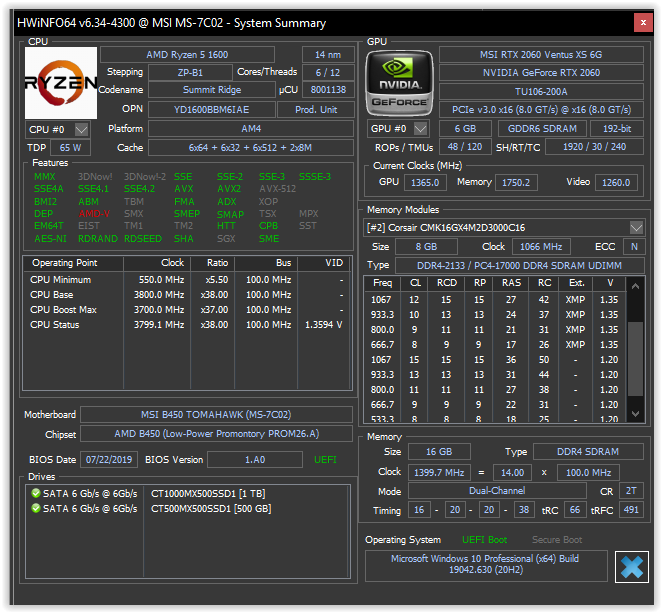Viewport: 662px width, 613px height.
Task: Click the memory timings scrollbar thumb
Action: [635, 358]
